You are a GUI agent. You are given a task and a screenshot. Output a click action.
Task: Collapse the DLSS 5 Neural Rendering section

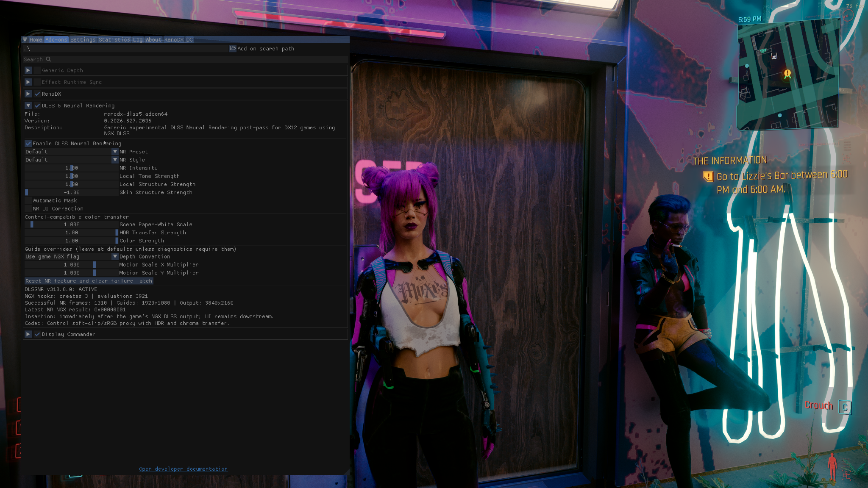click(28, 105)
